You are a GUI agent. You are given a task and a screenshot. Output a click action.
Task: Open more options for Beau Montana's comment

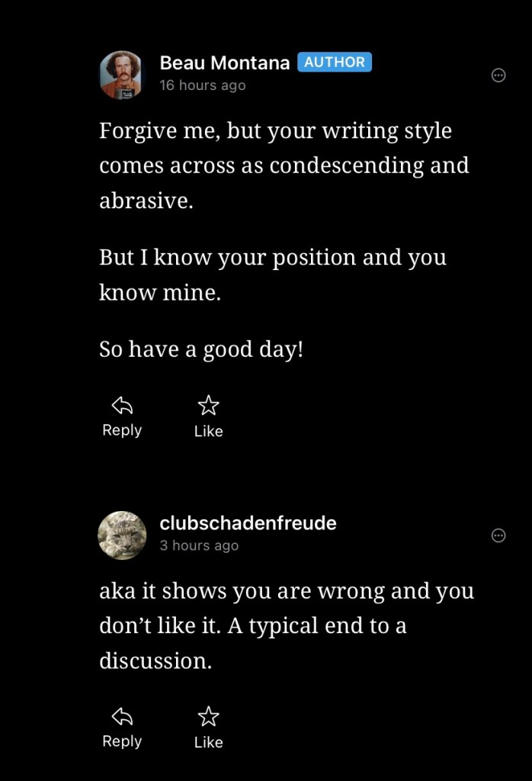click(x=498, y=75)
